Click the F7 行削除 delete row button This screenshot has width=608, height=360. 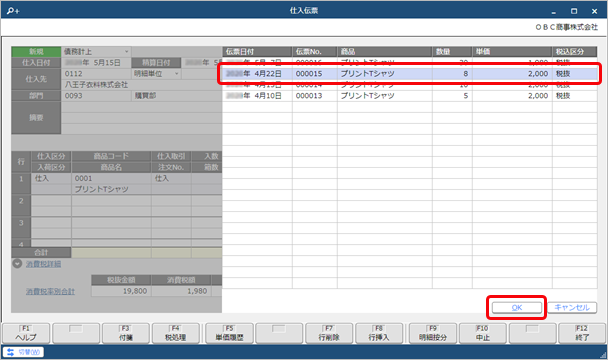point(329,333)
